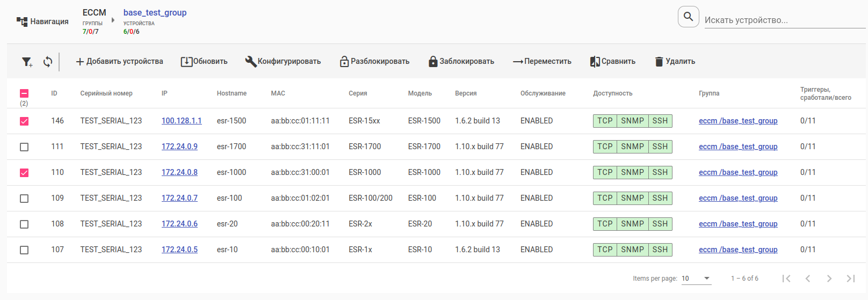Go to the next page arrow
Image resolution: width=868 pixels, height=300 pixels.
click(829, 279)
